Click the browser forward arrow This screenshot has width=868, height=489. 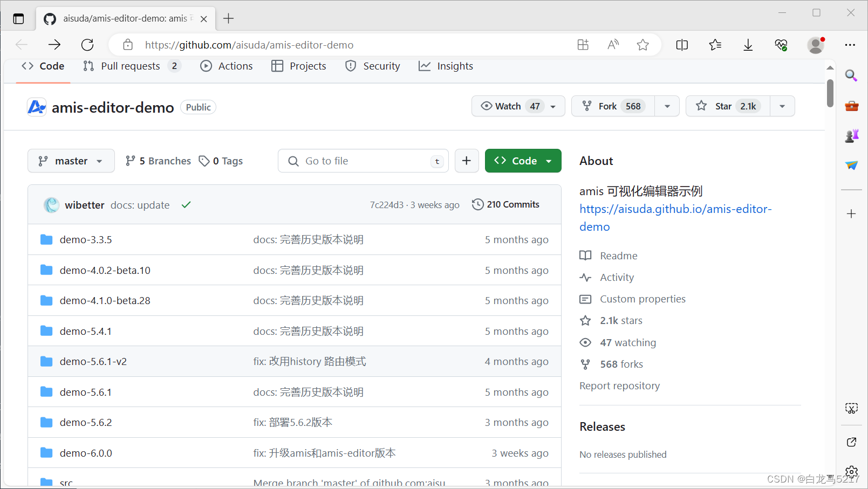pos(54,45)
